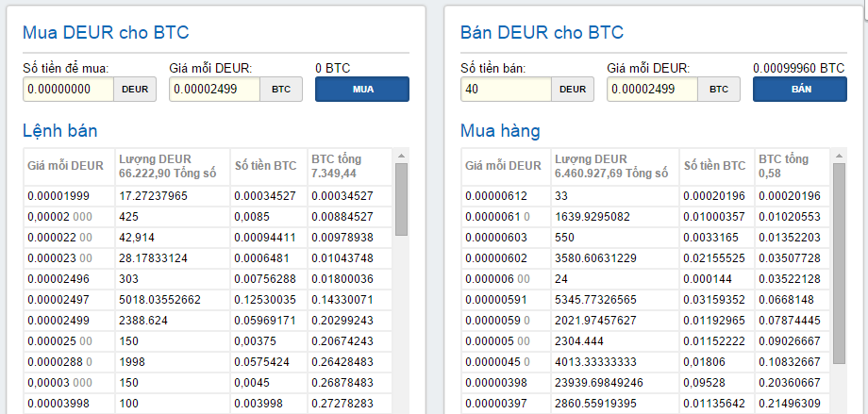This screenshot has height=414, width=868.
Task: Click the DEUR unit label beside buy amount
Action: [135, 89]
